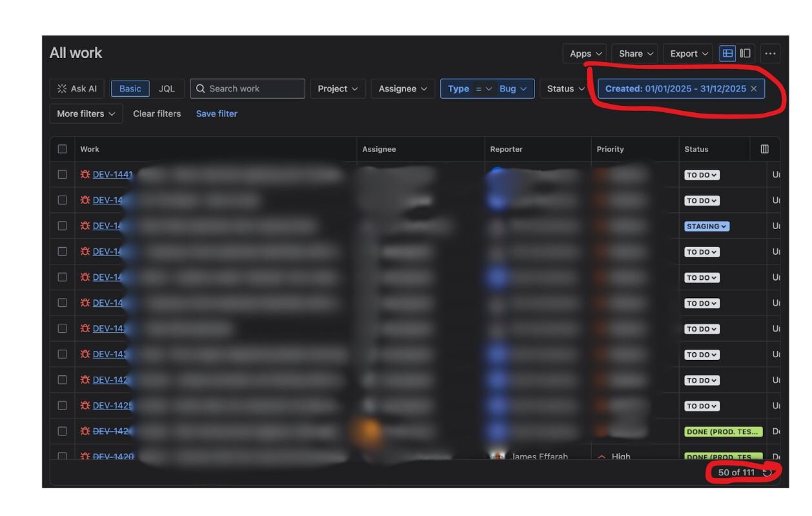812x516 pixels.
Task: Click the refresh icon beside 50 of 111
Action: click(x=767, y=473)
